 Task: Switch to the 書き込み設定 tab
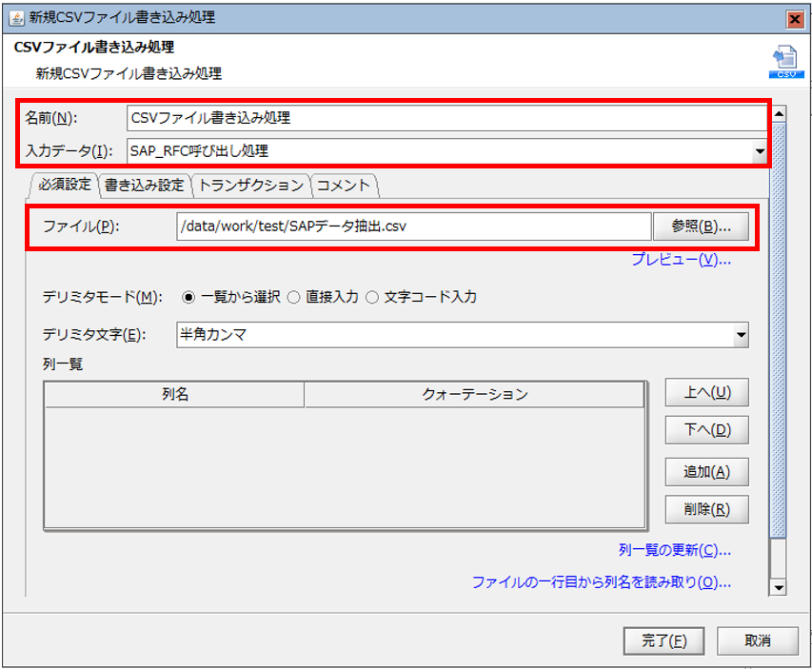[x=144, y=185]
